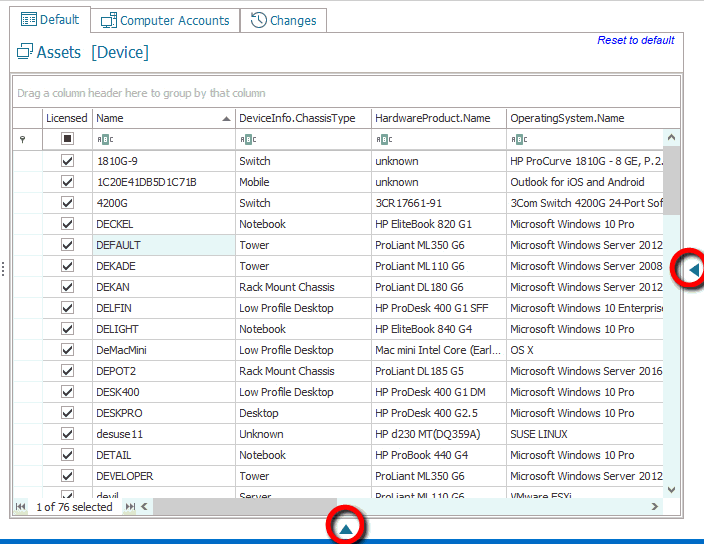Select the DEKADE name cell
The height and width of the screenshot is (544, 704).
click(164, 266)
